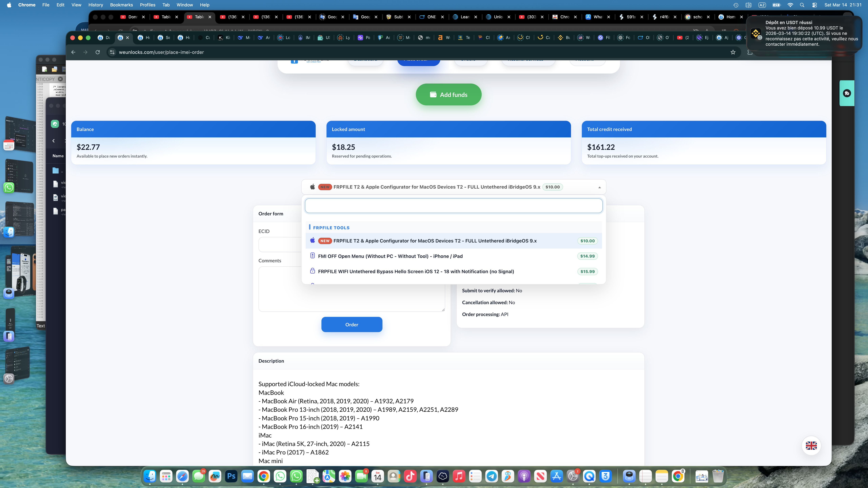868x488 pixels.
Task: Click the FRPFILE TOOLS group header
Action: (331, 228)
